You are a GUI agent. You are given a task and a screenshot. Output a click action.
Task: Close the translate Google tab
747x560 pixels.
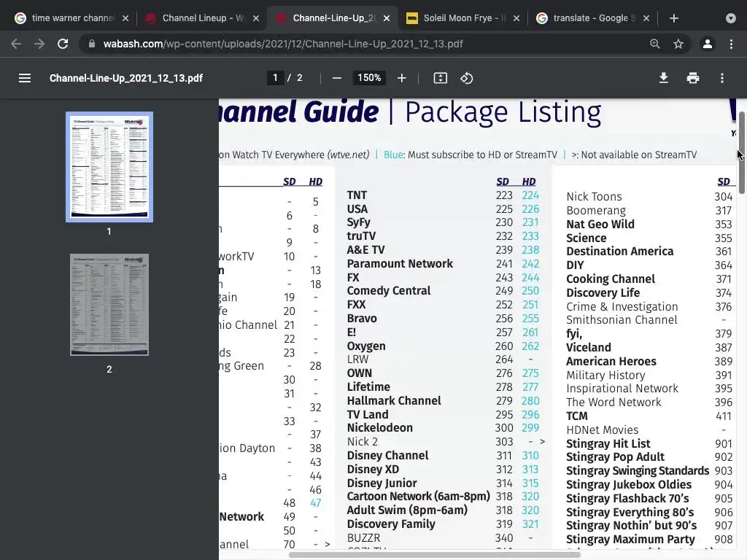tap(646, 18)
